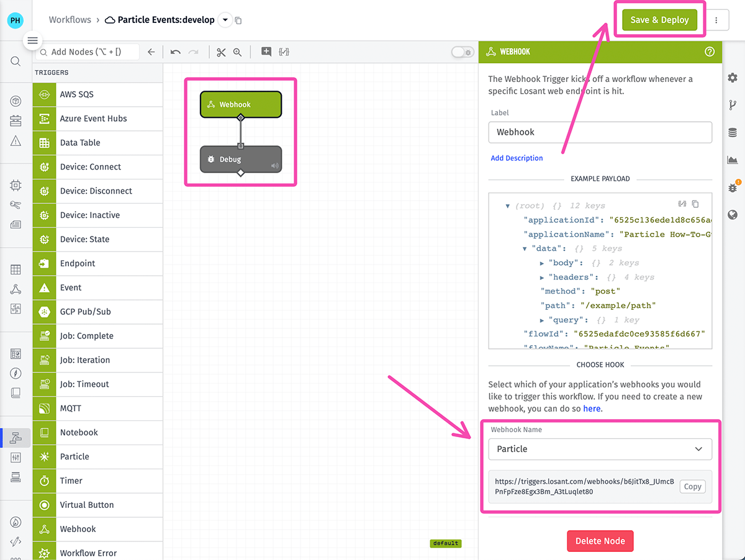
Task: Click the PH user avatar
Action: [x=16, y=20]
